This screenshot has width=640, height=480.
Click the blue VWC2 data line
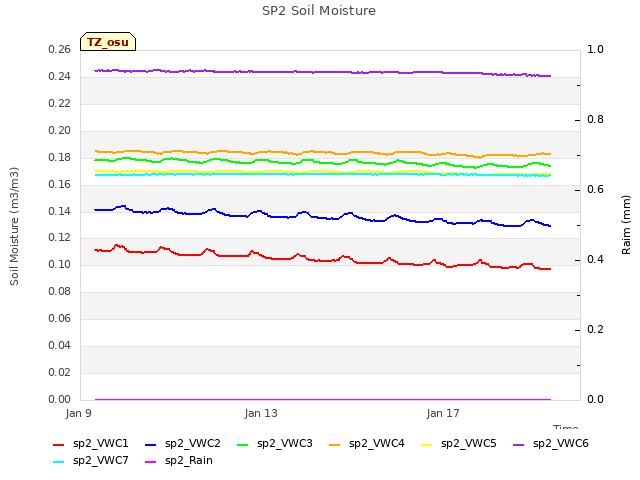coord(322,218)
